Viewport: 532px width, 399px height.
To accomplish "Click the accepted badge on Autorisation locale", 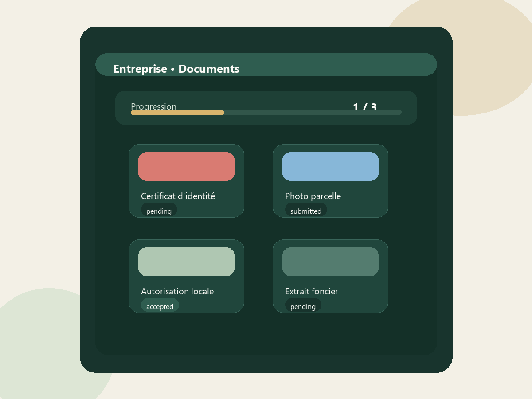I will coord(160,306).
